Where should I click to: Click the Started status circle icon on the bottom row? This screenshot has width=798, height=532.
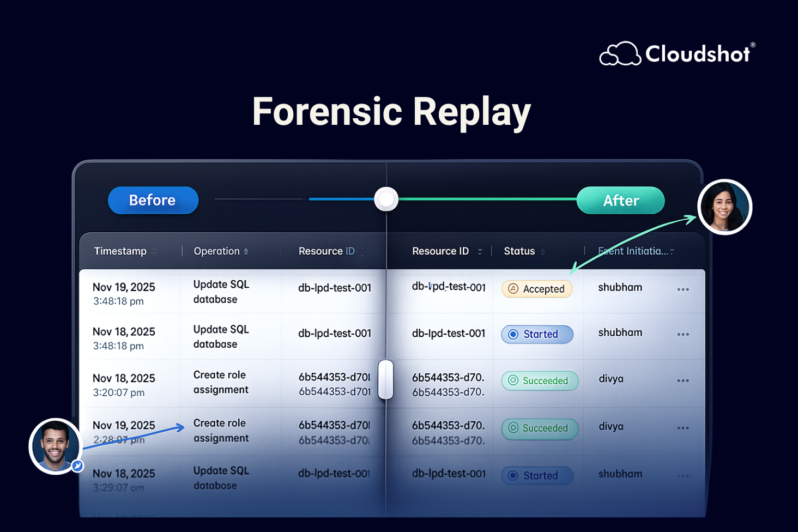point(513,475)
